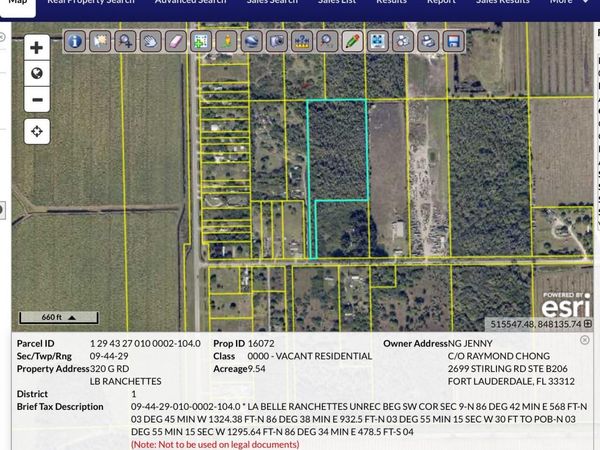Switch to the Map tab
This screenshot has height=450, width=600.
tap(18, 4)
